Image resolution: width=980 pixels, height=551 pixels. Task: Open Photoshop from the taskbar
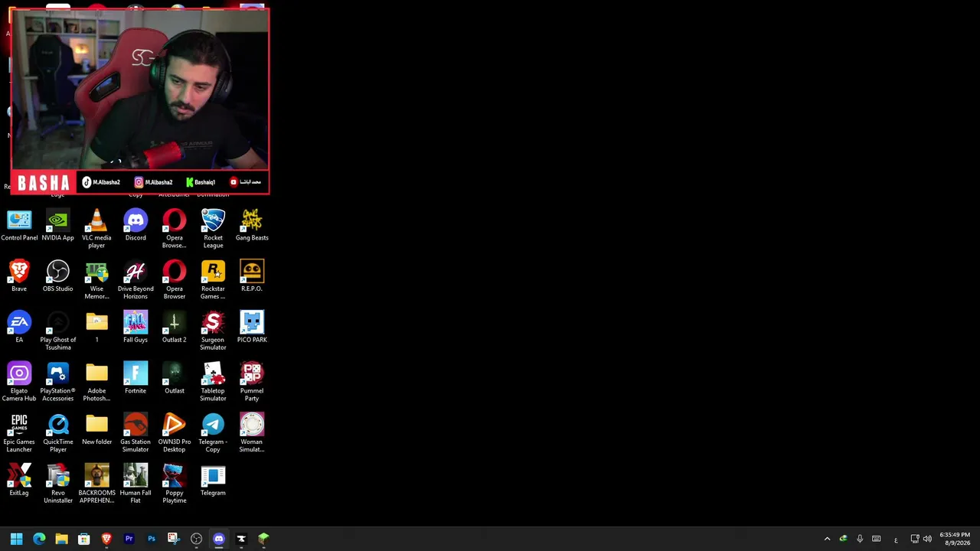click(152, 539)
